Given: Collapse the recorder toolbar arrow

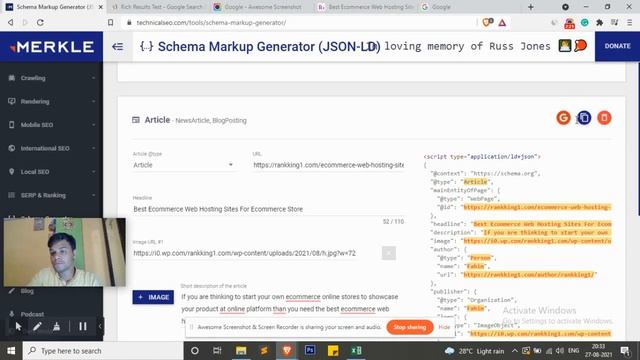Looking at the screenshot, I should pos(100,326).
